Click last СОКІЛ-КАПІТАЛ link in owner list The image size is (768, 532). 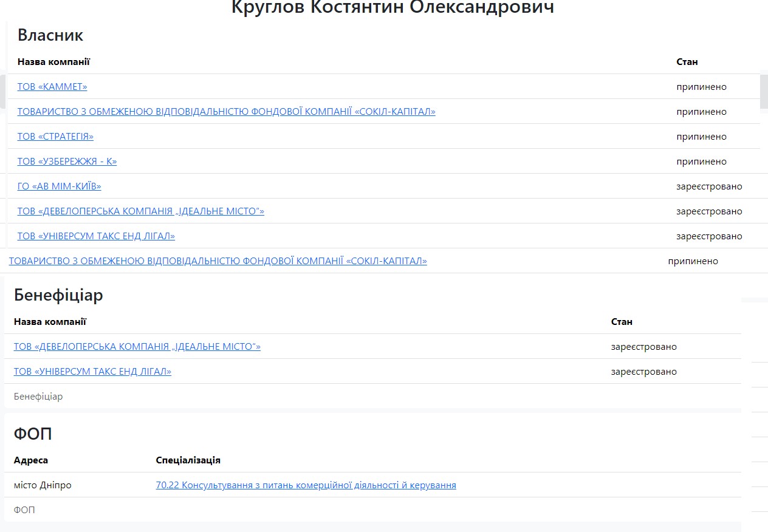coord(218,261)
